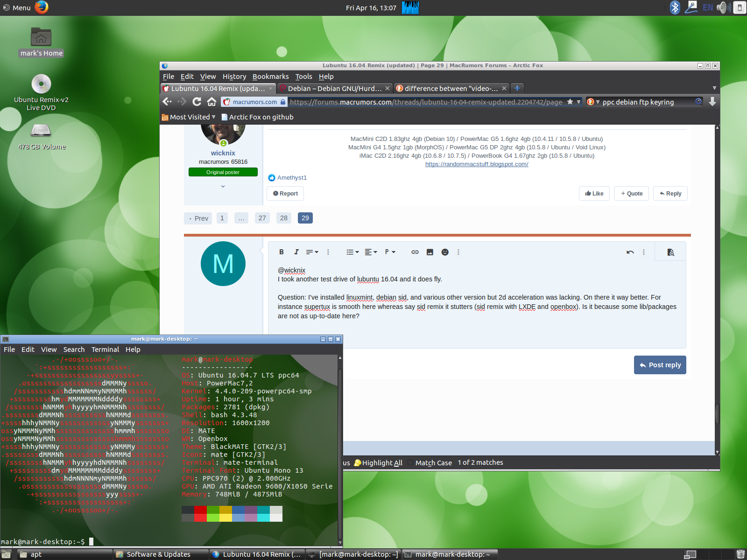Click the search magnifier in the search box

(698, 102)
